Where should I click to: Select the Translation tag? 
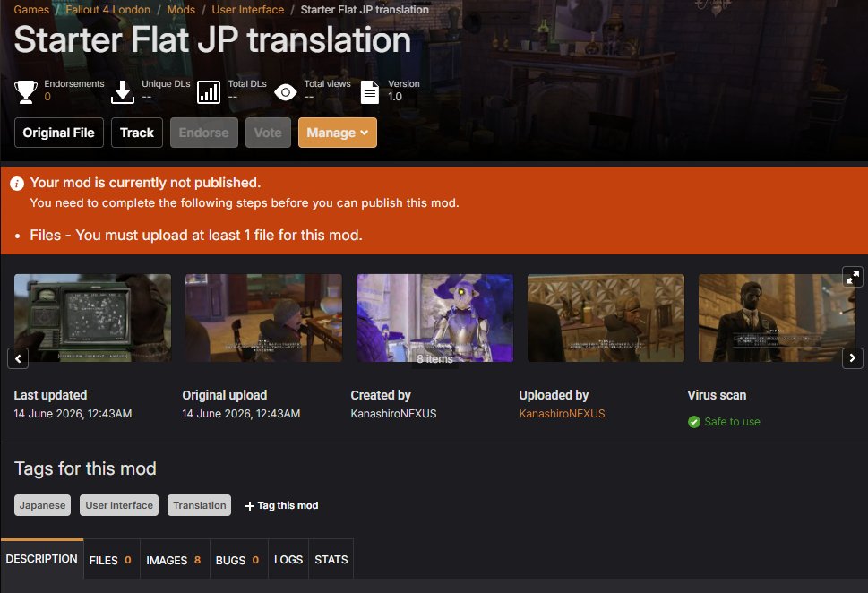pyautogui.click(x=199, y=505)
